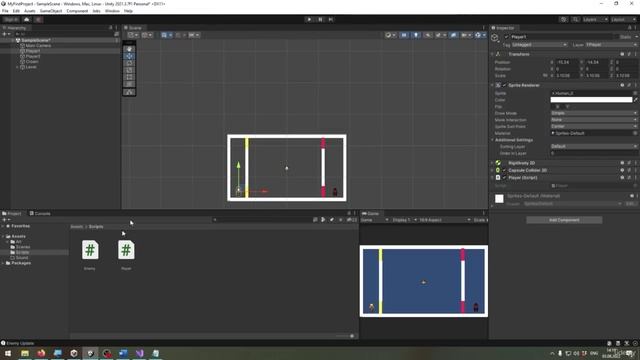Collapse the Transform component
This screenshot has width=640, height=360.
(492, 54)
